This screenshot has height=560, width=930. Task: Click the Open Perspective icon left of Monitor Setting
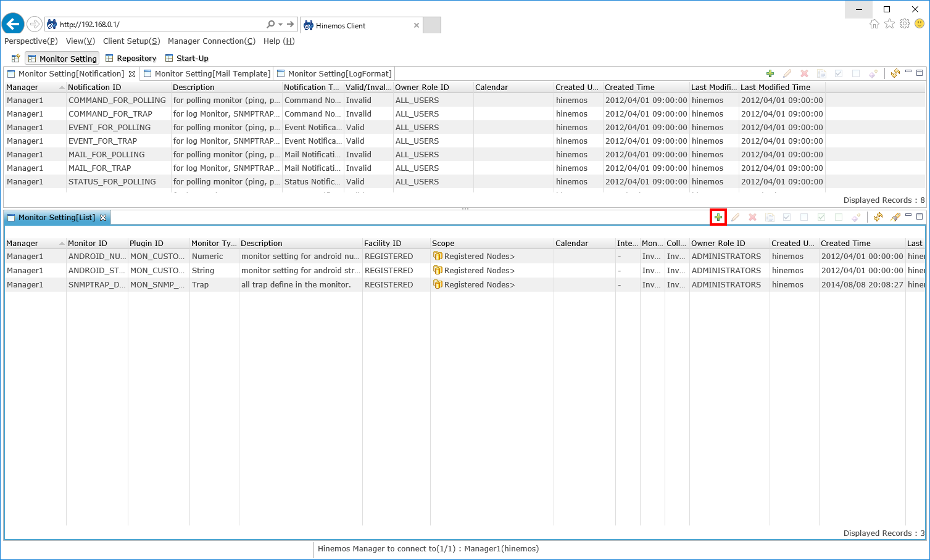coord(16,59)
